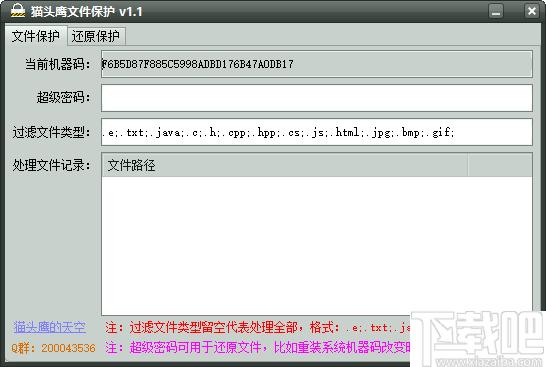Click the window title 猫头鹰文件保护 v1.1

tap(86, 11)
